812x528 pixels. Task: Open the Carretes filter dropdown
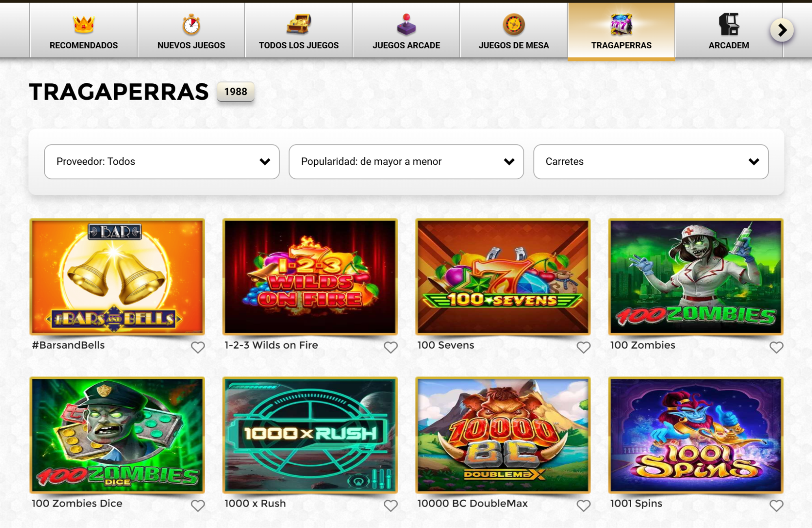651,161
